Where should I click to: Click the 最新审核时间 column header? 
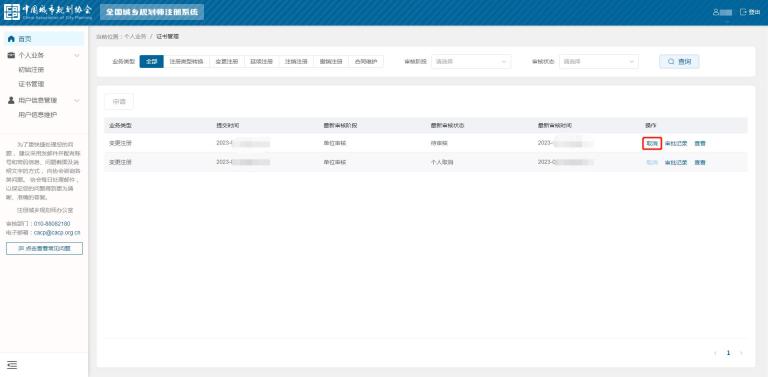(554, 125)
